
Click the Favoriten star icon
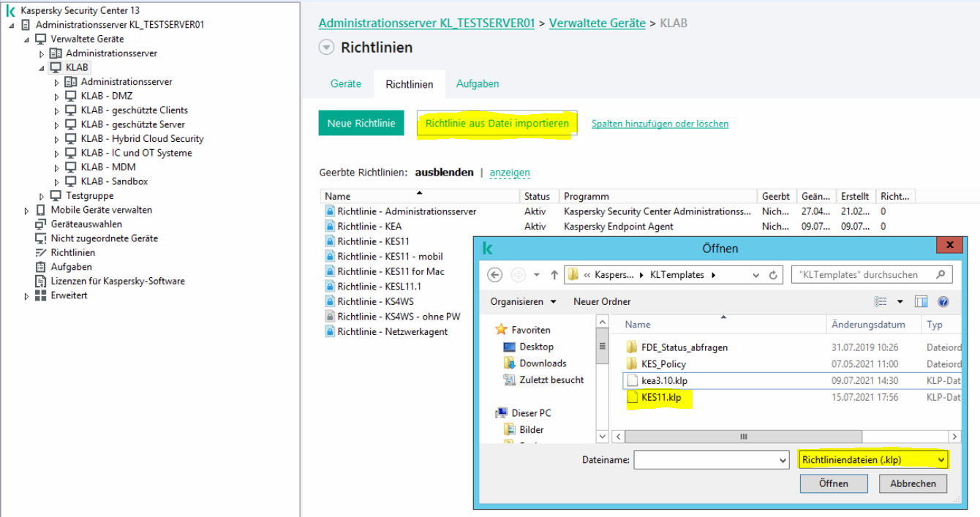[501, 330]
